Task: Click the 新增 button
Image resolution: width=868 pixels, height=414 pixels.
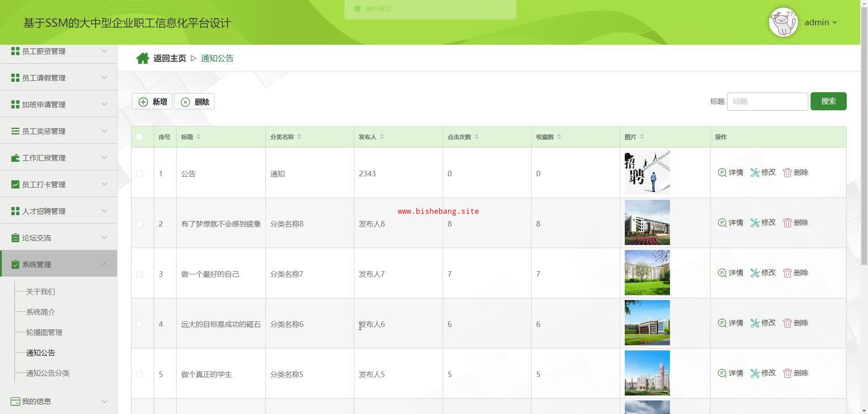Action: (x=152, y=102)
